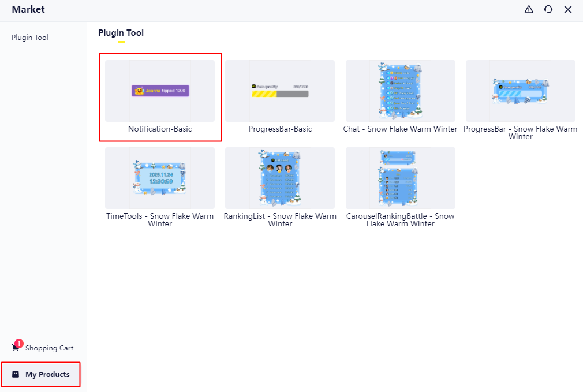Select the Chat Snow Flake thumbnail
Viewport: 583px width, 392px height.
coord(400,91)
